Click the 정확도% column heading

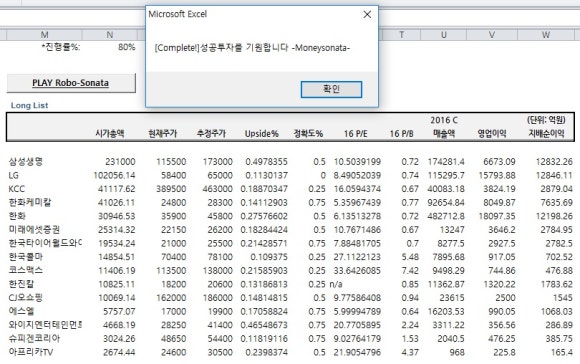308,133
